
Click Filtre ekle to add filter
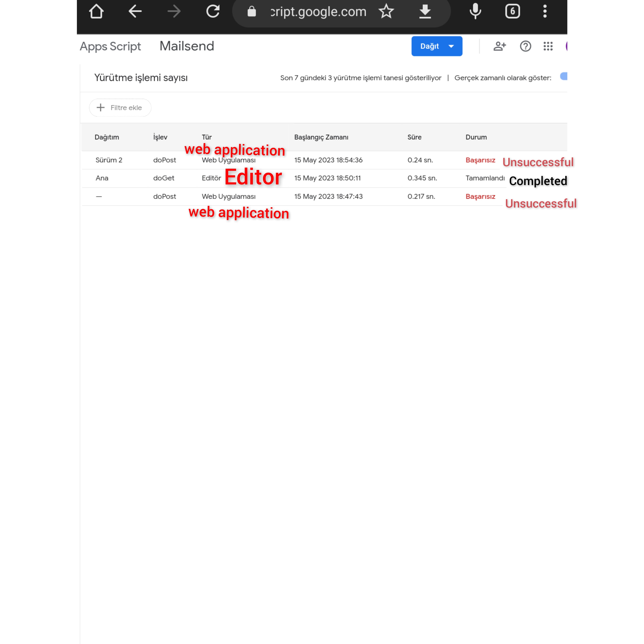pyautogui.click(x=120, y=108)
